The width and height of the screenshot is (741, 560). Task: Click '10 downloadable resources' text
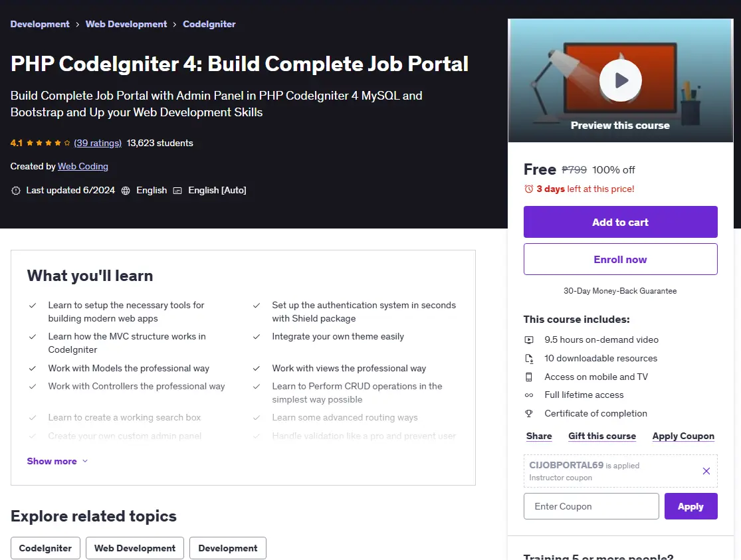tap(601, 358)
